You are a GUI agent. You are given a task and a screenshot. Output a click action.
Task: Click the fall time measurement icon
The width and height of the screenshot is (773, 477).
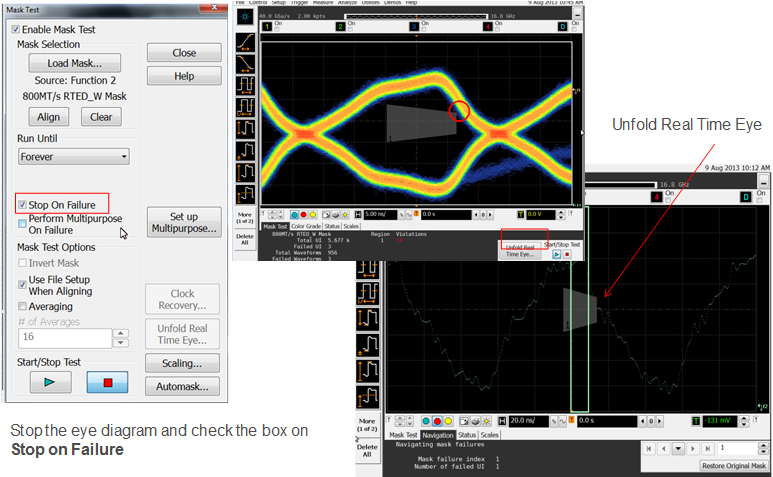point(245,63)
